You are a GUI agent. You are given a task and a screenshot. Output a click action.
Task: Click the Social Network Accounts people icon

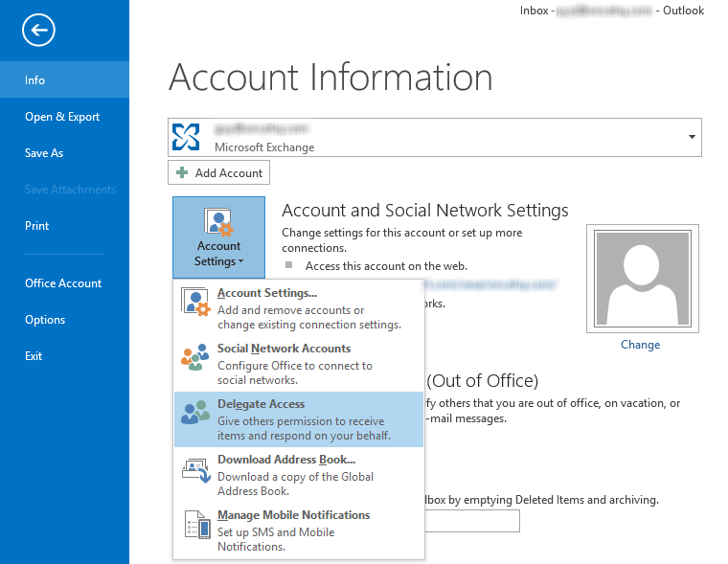click(x=195, y=357)
